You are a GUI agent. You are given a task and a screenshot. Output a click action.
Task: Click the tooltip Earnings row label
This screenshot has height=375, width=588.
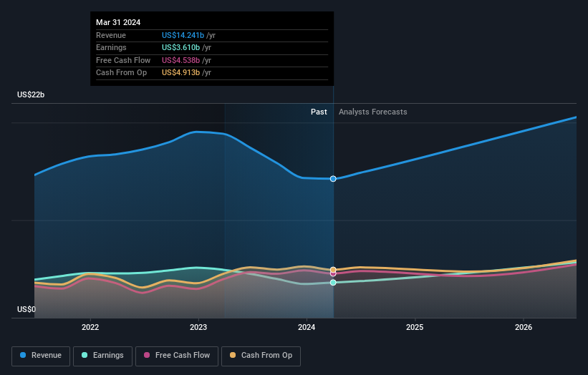point(111,47)
